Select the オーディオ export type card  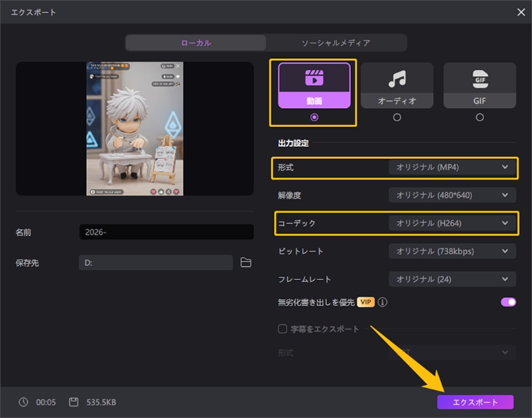397,86
